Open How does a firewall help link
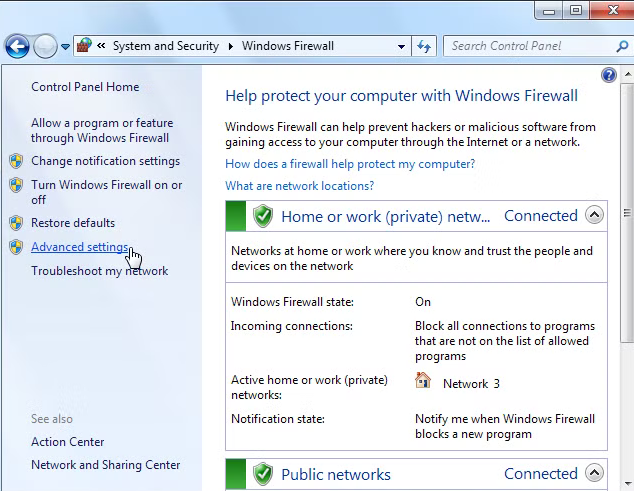 tap(350, 164)
